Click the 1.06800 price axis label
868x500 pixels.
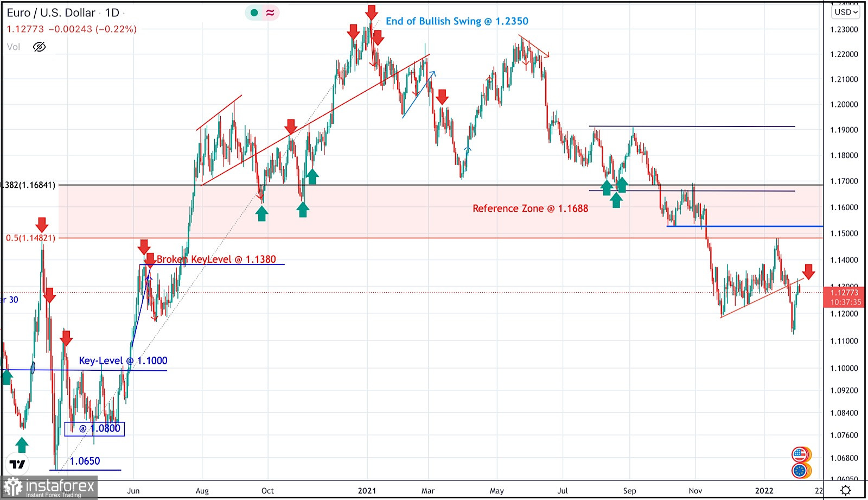tap(844, 458)
